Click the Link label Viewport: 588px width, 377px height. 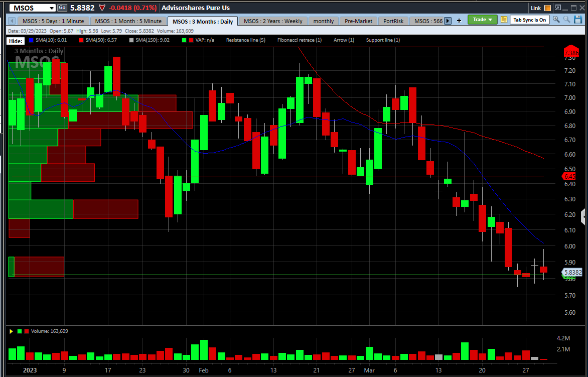[x=536, y=8]
